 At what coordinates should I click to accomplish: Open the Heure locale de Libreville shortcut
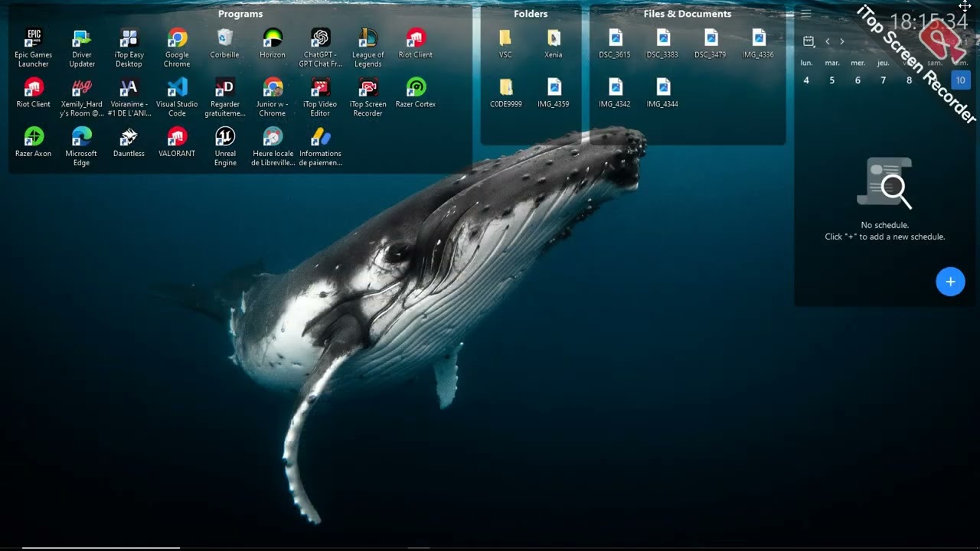pyautogui.click(x=273, y=147)
